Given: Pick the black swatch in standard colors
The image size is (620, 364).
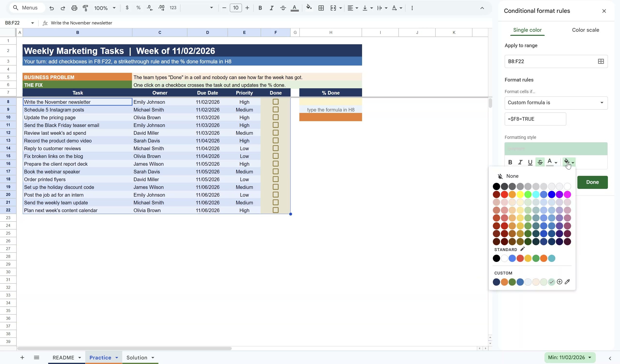Looking at the screenshot, I should 496,258.
